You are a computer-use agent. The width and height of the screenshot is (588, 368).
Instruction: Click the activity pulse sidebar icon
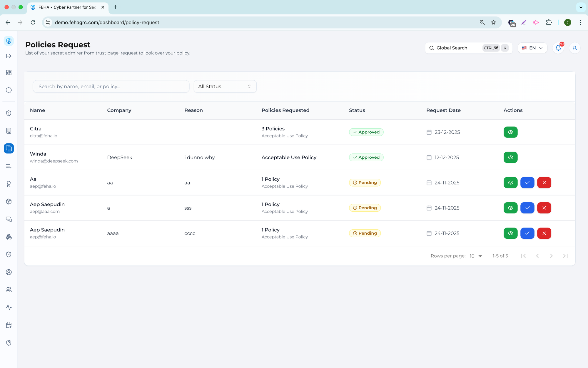[9, 307]
